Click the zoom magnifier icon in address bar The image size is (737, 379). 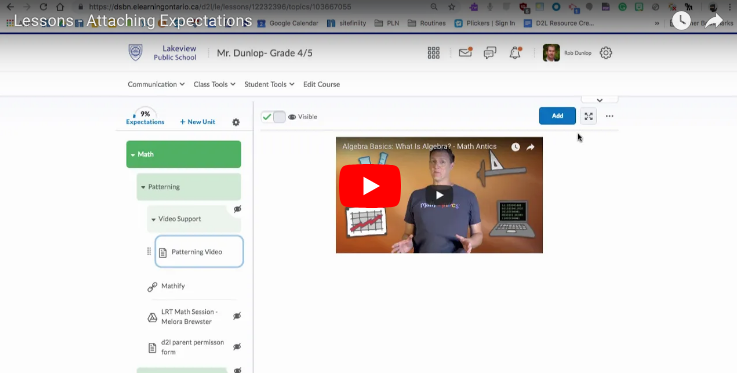coord(434,7)
